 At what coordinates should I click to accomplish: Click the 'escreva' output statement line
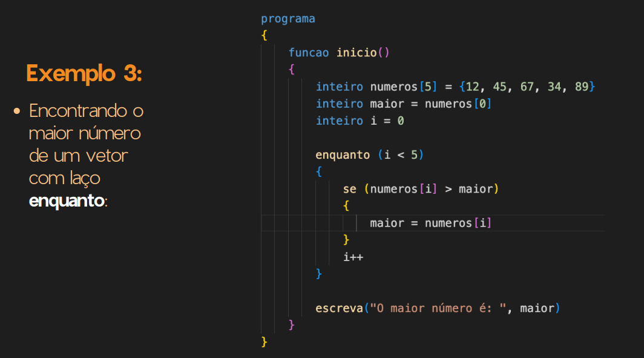pyautogui.click(x=438, y=308)
